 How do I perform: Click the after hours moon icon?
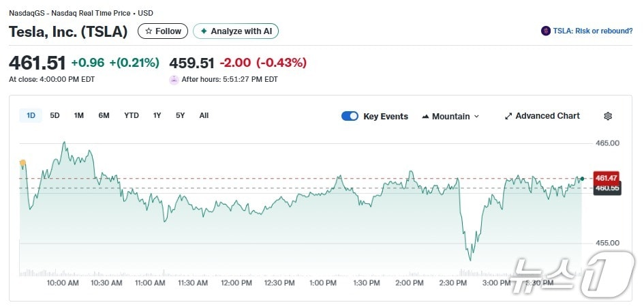174,79
